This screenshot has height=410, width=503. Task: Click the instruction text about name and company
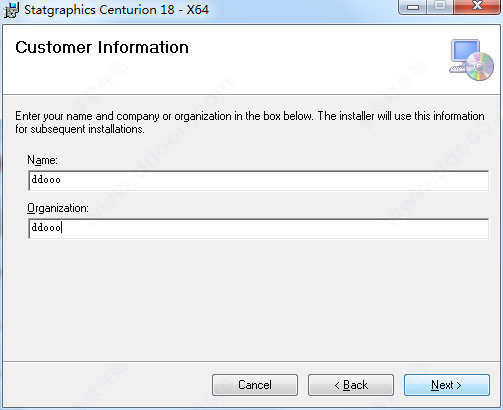(250, 122)
